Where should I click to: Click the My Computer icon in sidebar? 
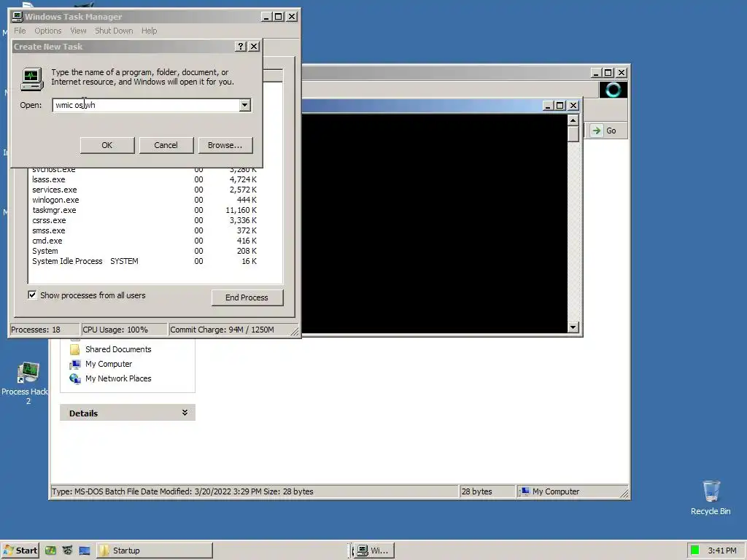[75, 365]
